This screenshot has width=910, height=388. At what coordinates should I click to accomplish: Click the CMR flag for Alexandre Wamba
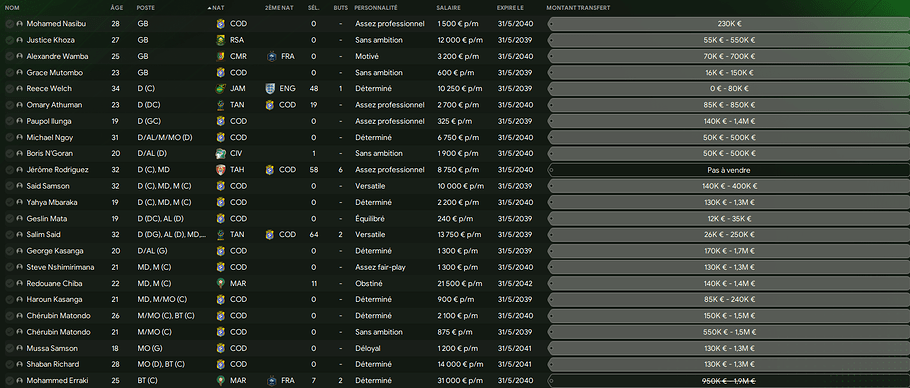coord(220,56)
